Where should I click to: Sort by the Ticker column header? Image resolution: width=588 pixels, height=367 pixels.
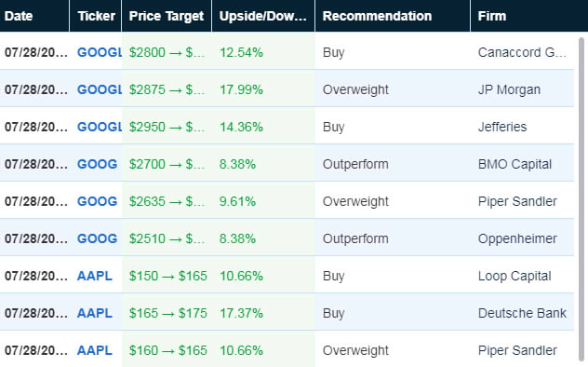point(96,16)
